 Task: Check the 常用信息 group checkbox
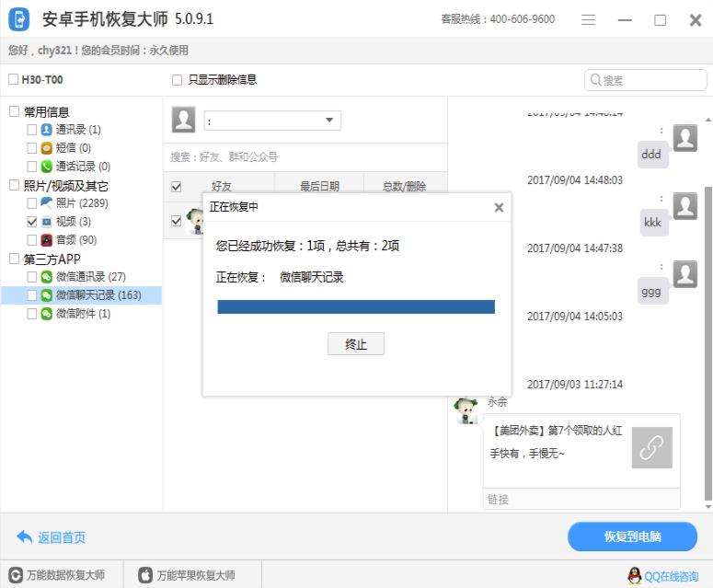(14, 111)
